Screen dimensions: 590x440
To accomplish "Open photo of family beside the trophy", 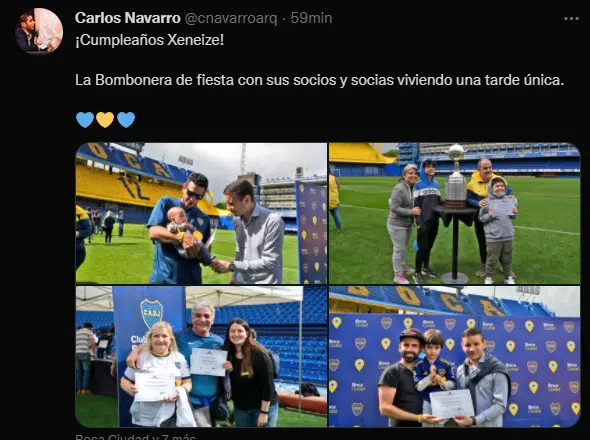I will pyautogui.click(x=455, y=213).
